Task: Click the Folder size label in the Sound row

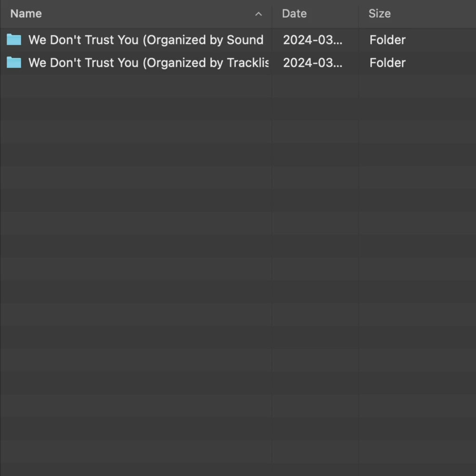Action: 387,40
